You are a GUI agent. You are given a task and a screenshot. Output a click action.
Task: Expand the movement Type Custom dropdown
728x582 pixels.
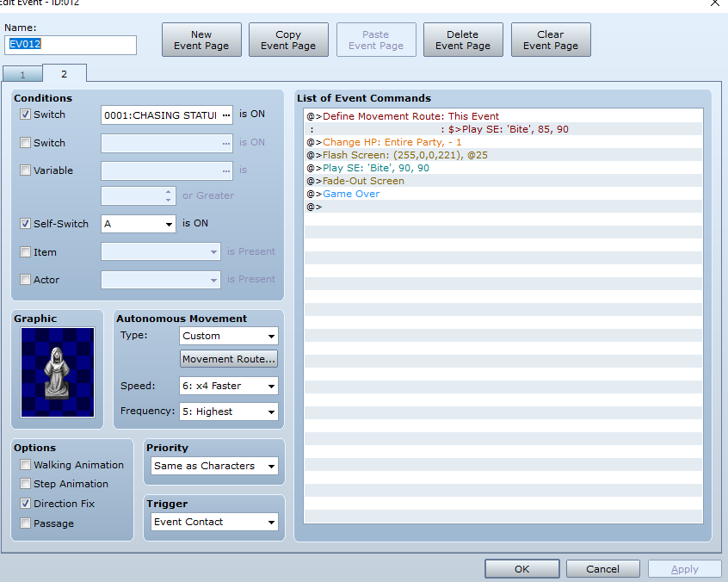[228, 336]
